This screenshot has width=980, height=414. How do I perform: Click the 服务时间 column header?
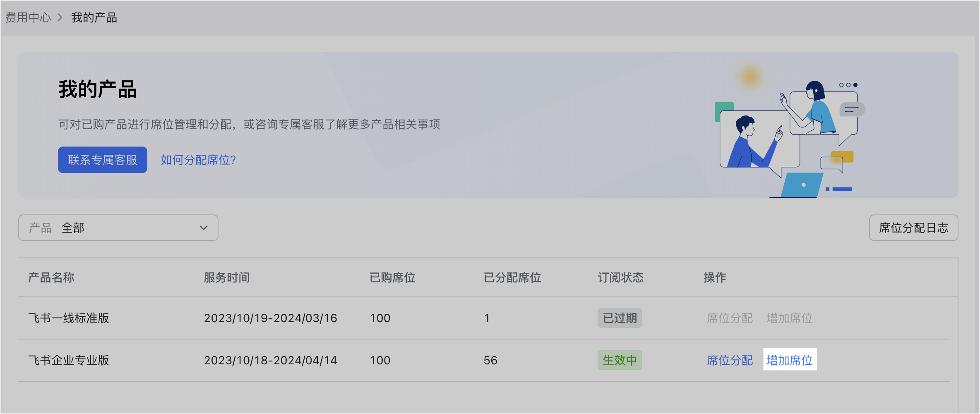(227, 277)
